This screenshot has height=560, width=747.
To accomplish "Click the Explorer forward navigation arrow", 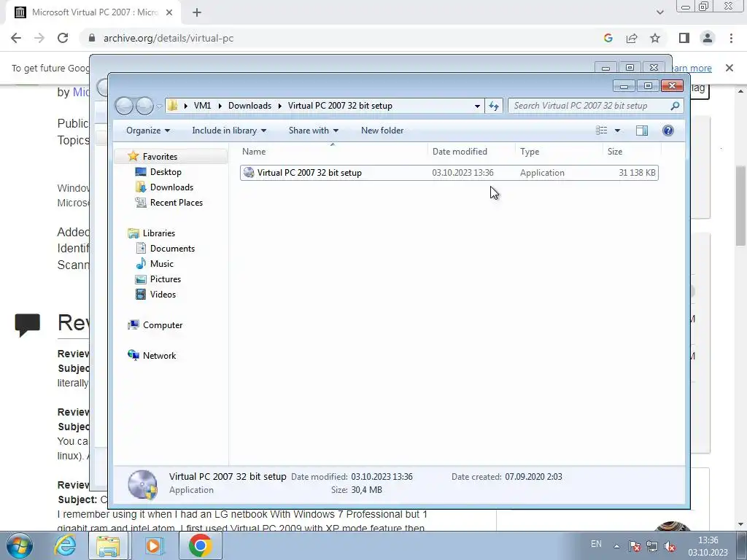I will 144,105.
